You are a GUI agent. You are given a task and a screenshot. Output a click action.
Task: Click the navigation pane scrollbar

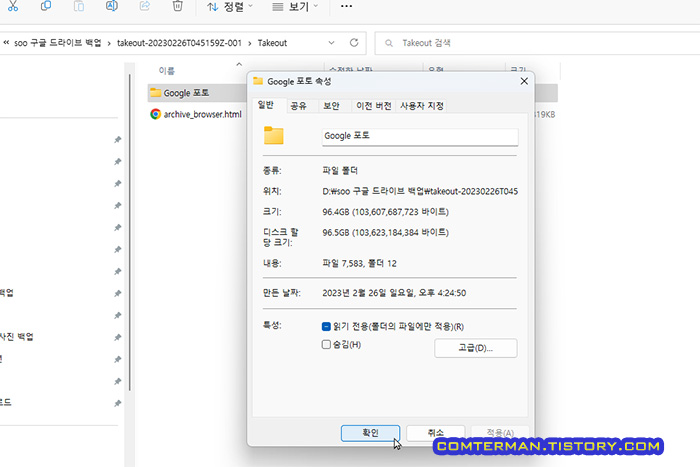click(130, 232)
